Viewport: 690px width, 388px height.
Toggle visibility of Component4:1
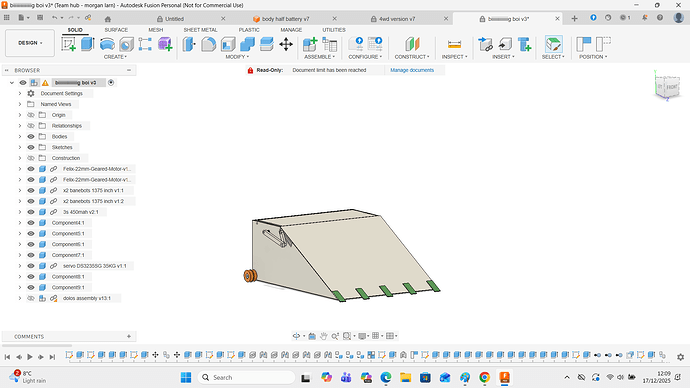click(31, 223)
